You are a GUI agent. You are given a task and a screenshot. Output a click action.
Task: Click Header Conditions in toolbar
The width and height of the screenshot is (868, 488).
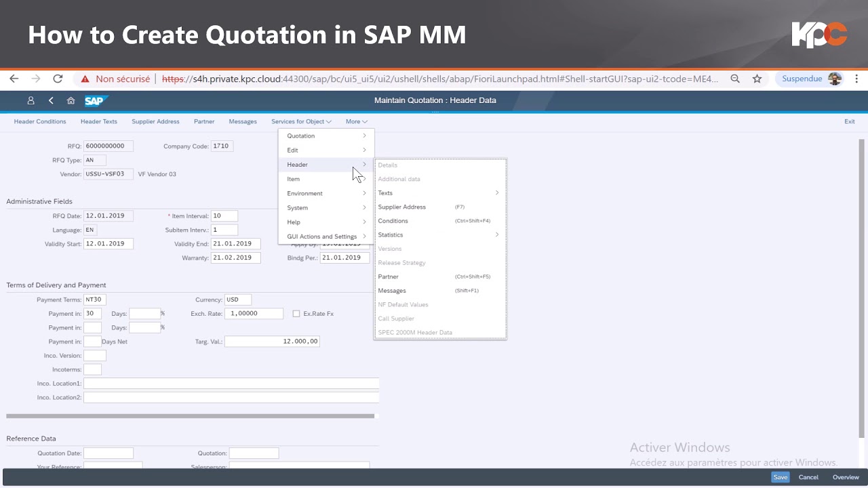click(x=40, y=122)
